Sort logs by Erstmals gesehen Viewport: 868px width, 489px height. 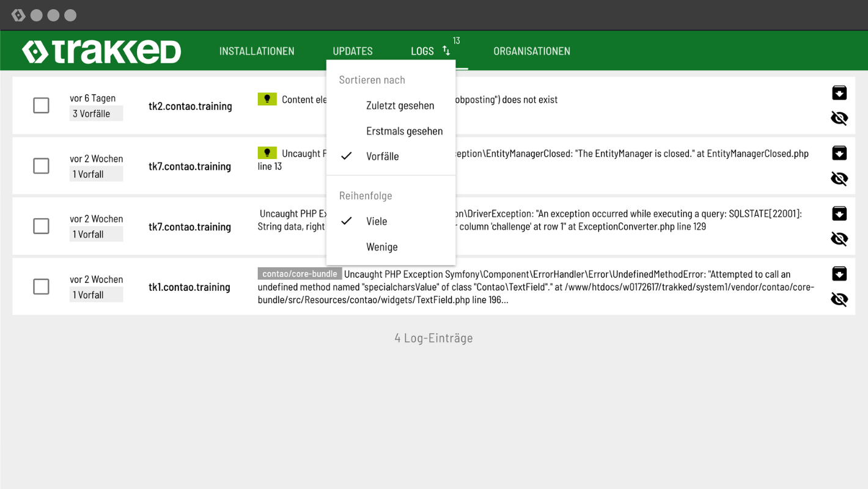pyautogui.click(x=404, y=131)
